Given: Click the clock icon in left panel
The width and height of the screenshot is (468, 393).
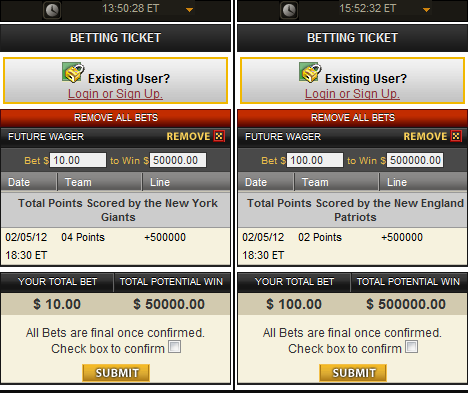Looking at the screenshot, I should [52, 10].
